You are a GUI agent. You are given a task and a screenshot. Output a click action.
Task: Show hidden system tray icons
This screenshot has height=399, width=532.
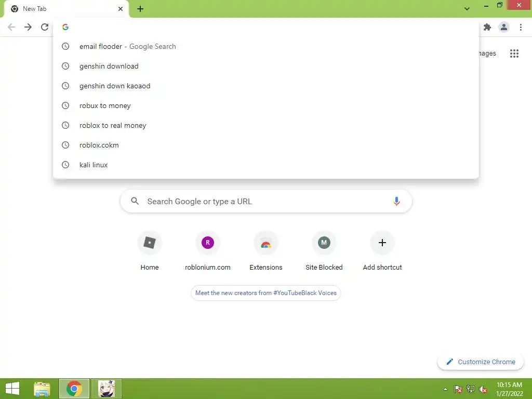(445, 389)
